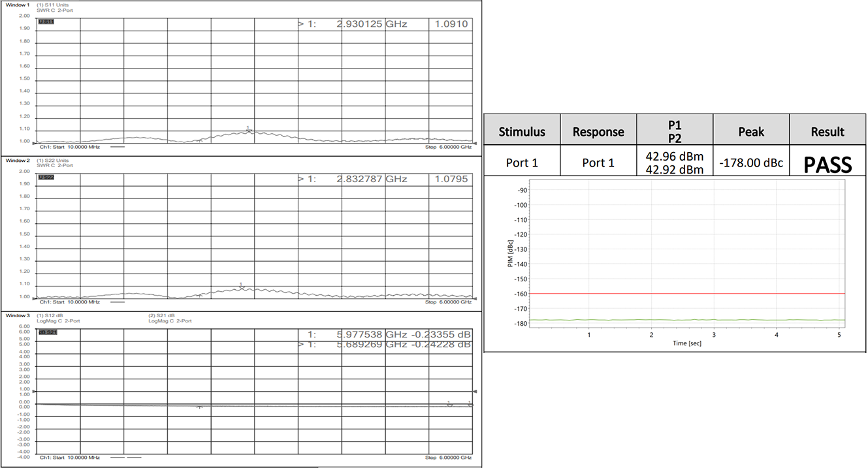Select the highlighted S21 trace label in Window 3

coord(46,332)
